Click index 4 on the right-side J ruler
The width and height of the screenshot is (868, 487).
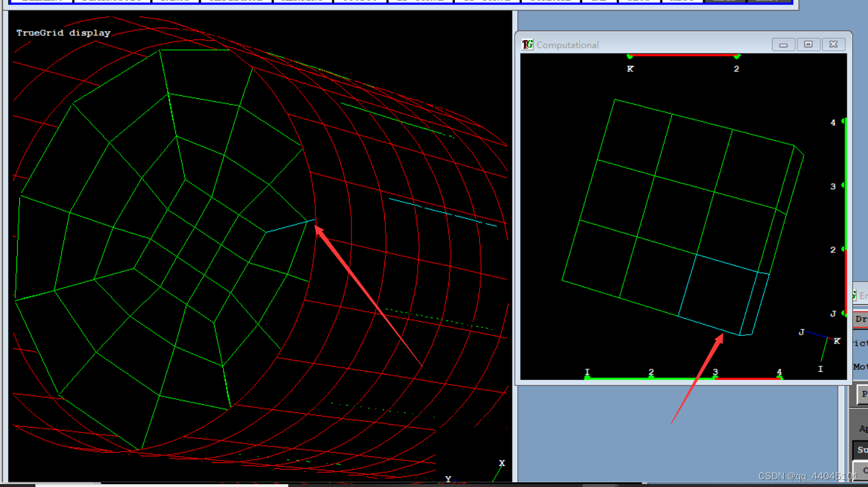click(x=833, y=122)
